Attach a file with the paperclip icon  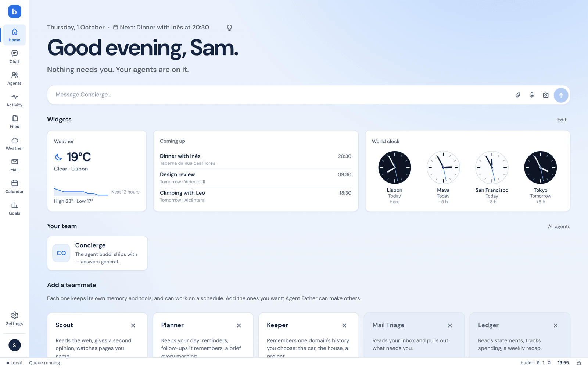518,95
